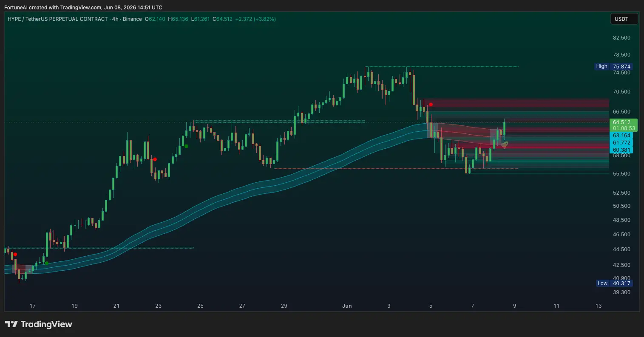Click the Binance exchange label
This screenshot has width=644, height=337.
(132, 19)
